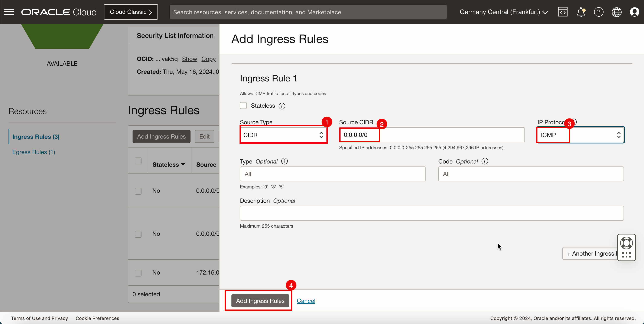Click the Description input field
The width and height of the screenshot is (644, 324).
click(432, 213)
